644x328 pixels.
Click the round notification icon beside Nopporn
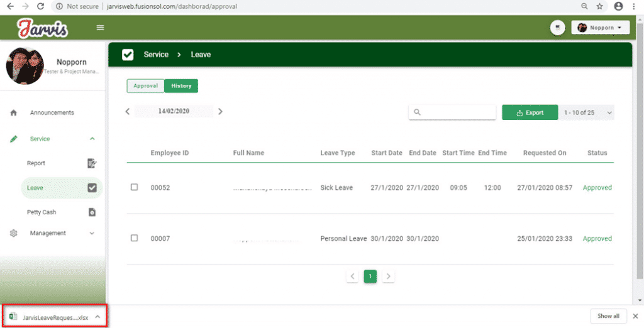coord(557,28)
